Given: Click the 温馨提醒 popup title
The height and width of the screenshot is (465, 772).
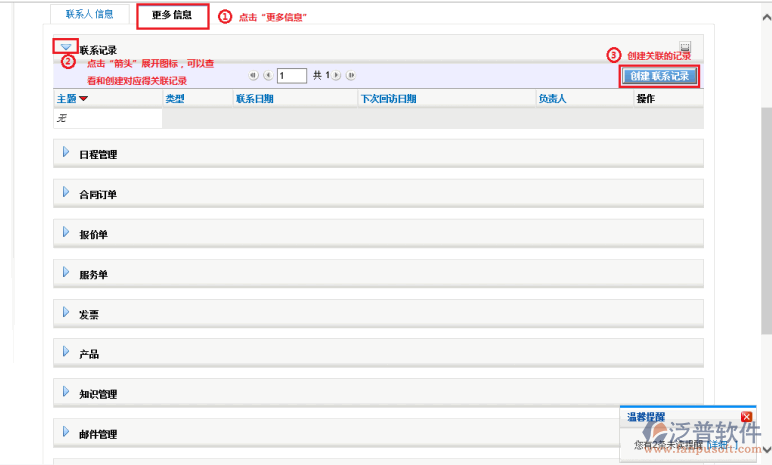Looking at the screenshot, I should pos(646,417).
